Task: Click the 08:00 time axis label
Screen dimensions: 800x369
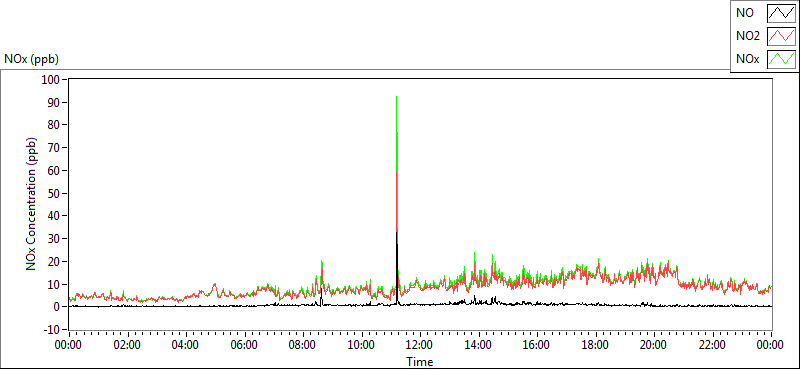Action: (x=303, y=345)
